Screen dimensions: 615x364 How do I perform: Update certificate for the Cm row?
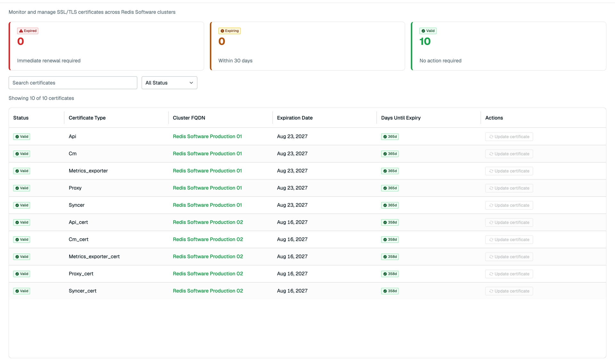coord(509,154)
